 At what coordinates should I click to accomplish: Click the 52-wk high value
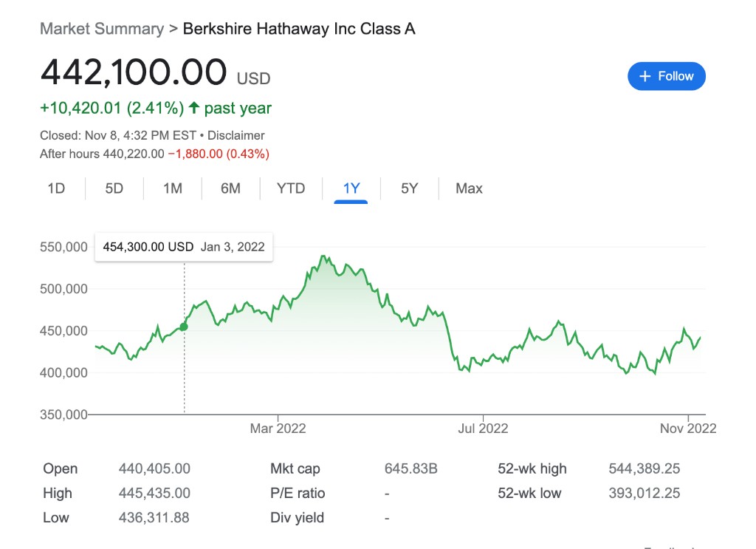644,468
